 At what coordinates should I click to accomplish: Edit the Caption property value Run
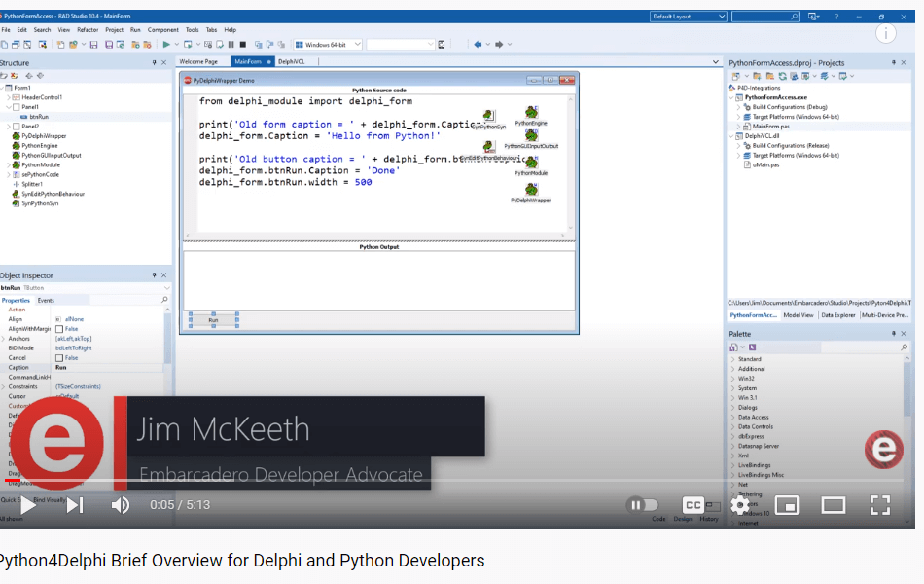pos(108,368)
